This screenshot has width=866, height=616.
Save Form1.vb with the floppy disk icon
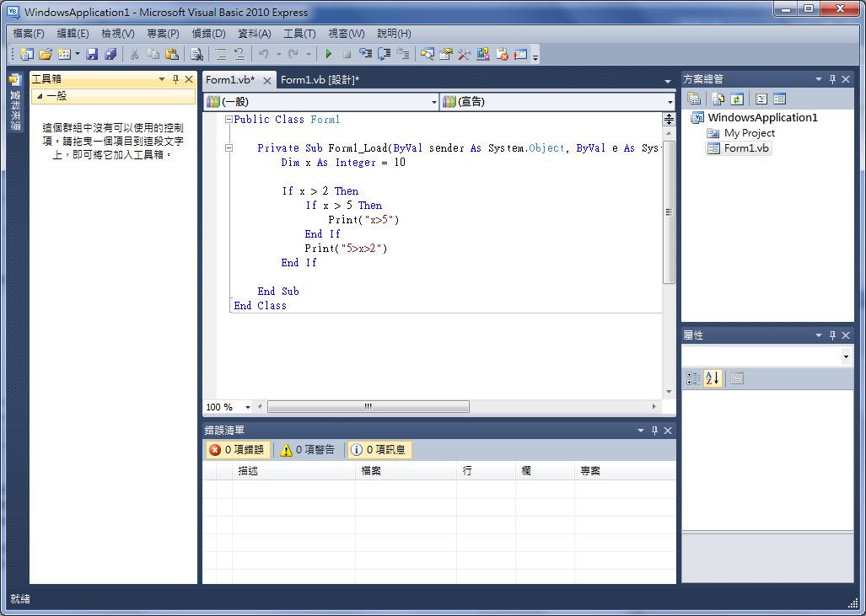coord(92,54)
